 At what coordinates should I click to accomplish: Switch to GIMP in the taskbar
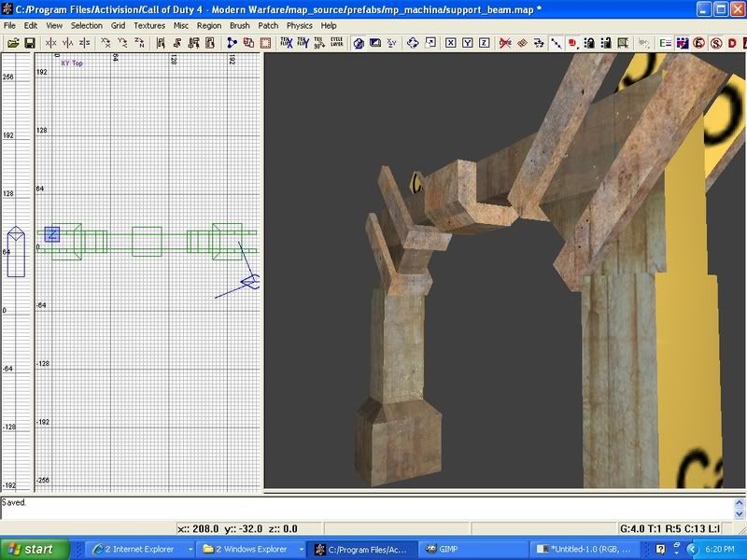coord(472,550)
